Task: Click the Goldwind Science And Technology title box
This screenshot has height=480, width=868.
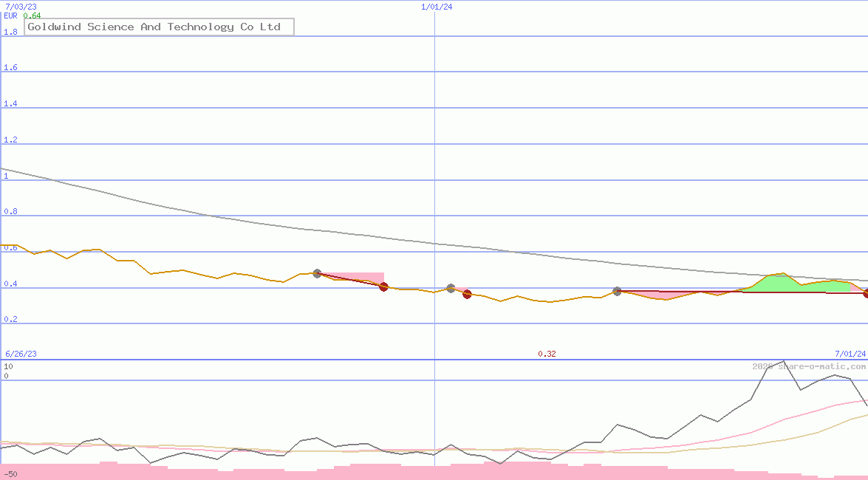Action: pyautogui.click(x=159, y=27)
